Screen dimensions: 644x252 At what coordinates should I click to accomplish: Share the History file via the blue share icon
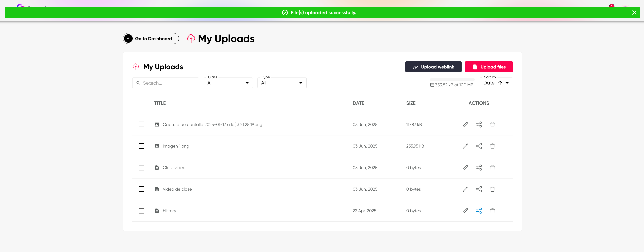tap(478, 211)
